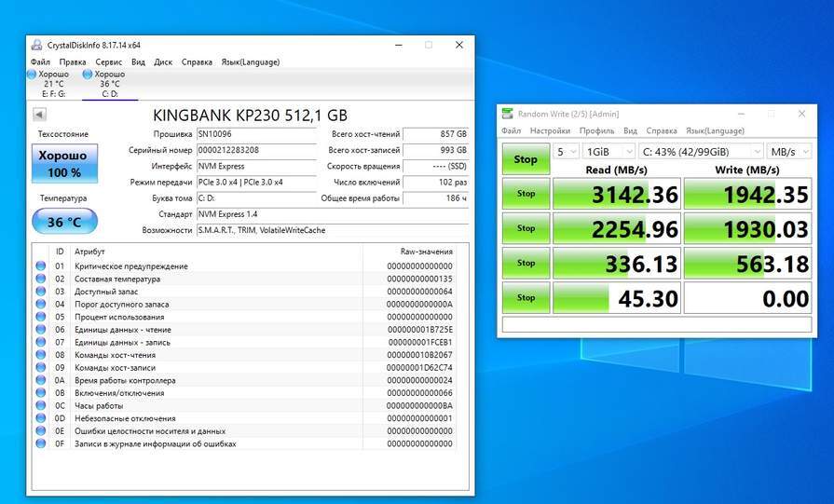Click the 993 GB host writes value
Screen dimensions: 834x504
pos(435,150)
